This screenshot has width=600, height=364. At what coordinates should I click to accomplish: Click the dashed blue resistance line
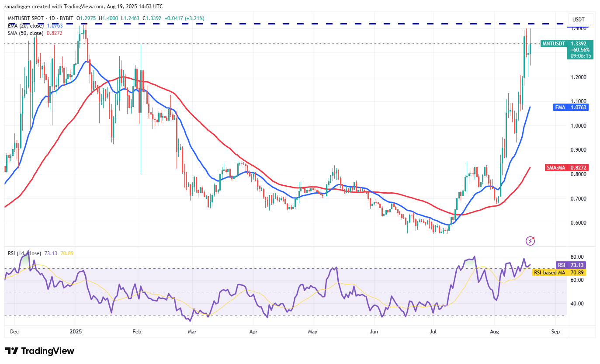[306, 24]
